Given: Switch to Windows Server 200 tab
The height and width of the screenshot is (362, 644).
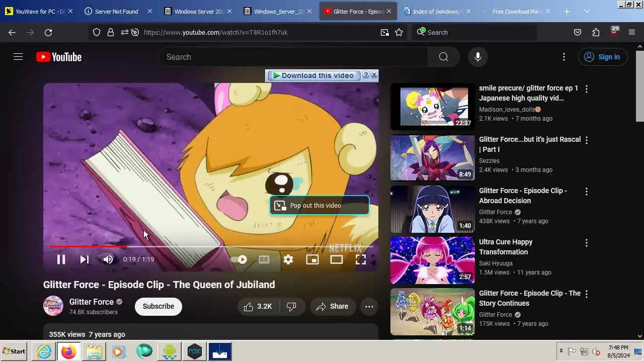Looking at the screenshot, I should (198, 11).
